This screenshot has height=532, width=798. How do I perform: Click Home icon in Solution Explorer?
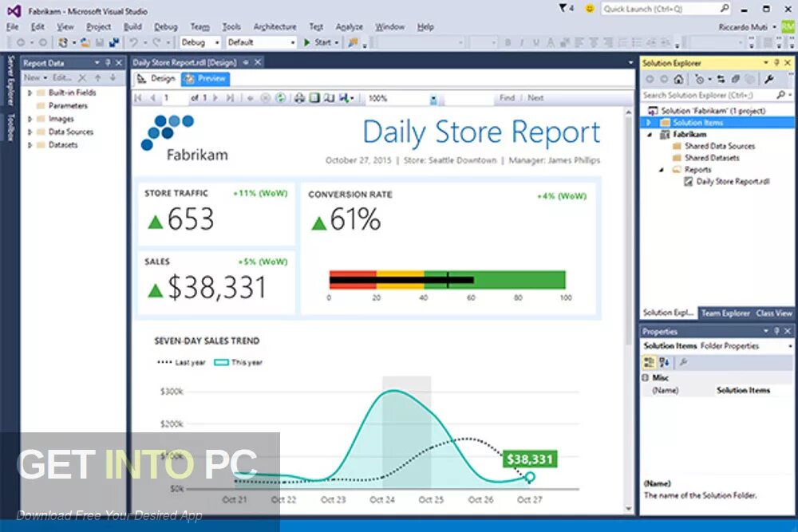click(x=678, y=79)
